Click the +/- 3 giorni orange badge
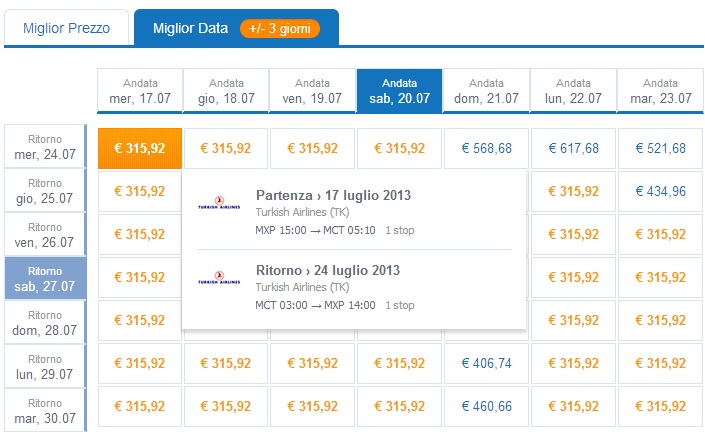705x432 pixels. tap(280, 28)
